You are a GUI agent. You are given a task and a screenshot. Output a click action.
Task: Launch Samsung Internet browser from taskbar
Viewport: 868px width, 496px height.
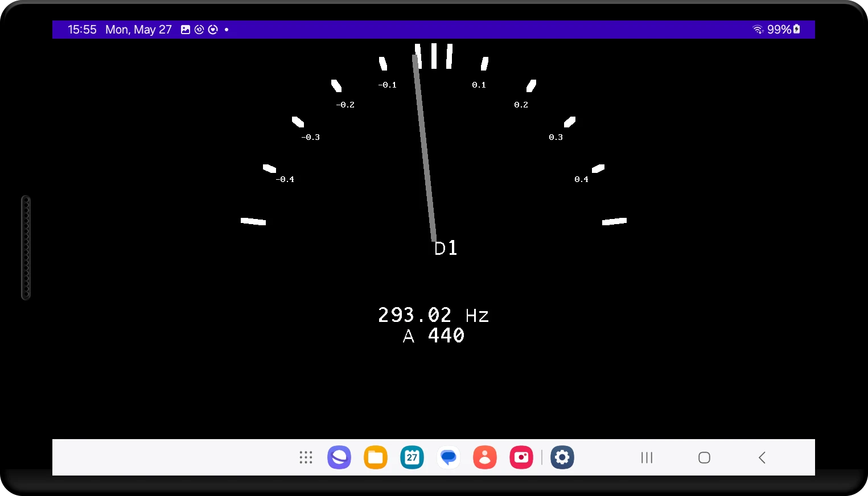[x=339, y=457]
